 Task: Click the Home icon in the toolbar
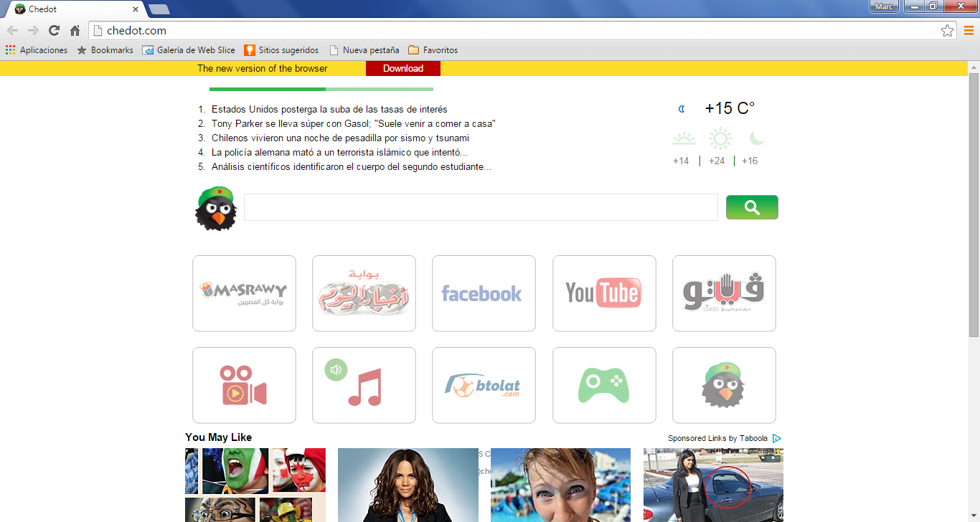[75, 30]
